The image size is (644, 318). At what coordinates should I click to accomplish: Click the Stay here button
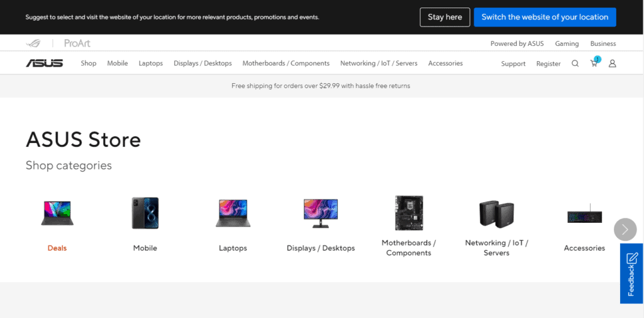click(445, 17)
